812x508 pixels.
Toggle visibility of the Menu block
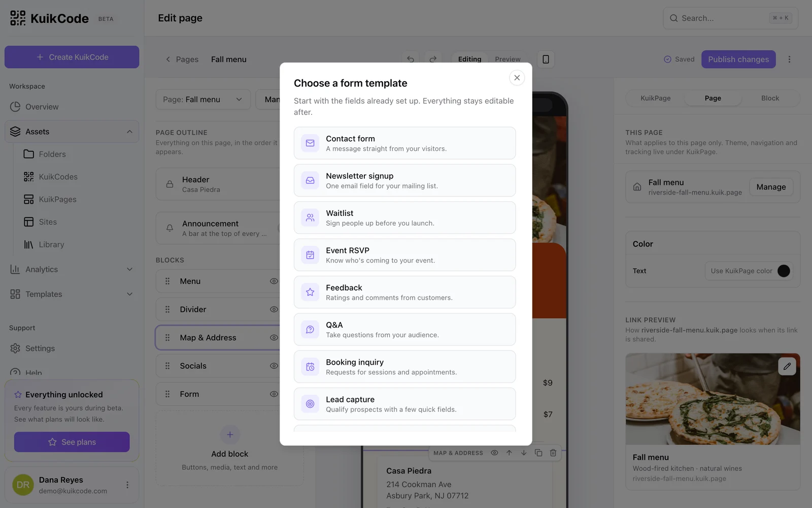pos(274,281)
